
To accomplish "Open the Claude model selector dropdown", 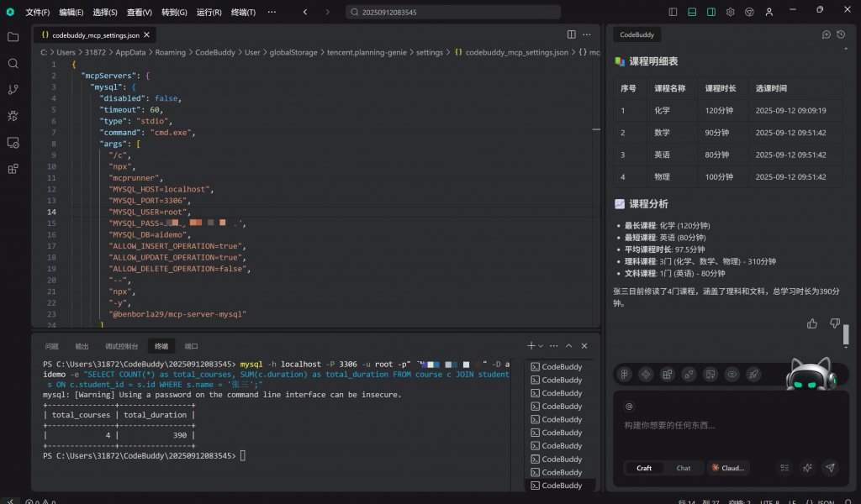I will point(728,468).
